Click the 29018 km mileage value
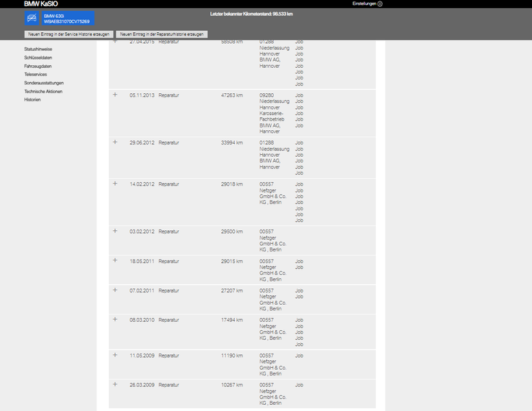 pyautogui.click(x=231, y=184)
